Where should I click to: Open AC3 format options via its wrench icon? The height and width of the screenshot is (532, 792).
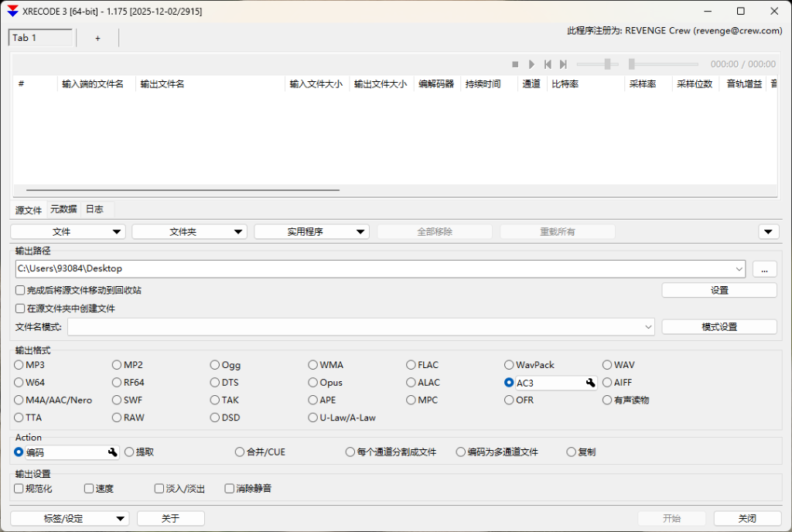pyautogui.click(x=589, y=382)
